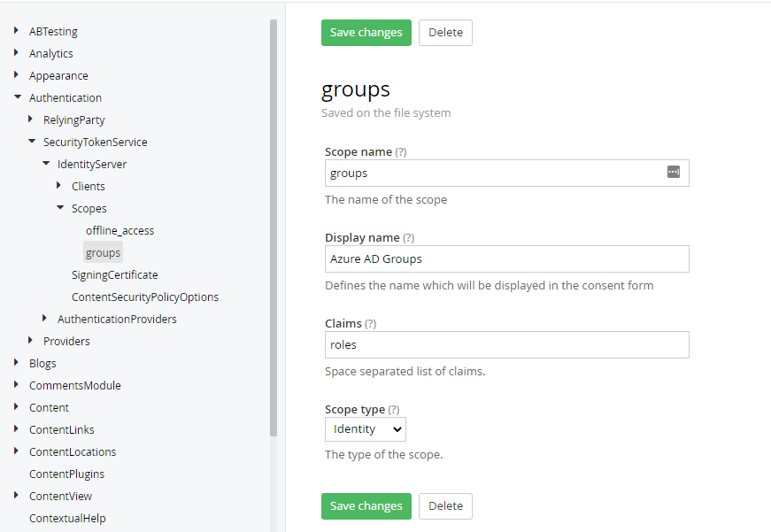Open the ContentPlugins section
The height and width of the screenshot is (532, 771).
[67, 474]
